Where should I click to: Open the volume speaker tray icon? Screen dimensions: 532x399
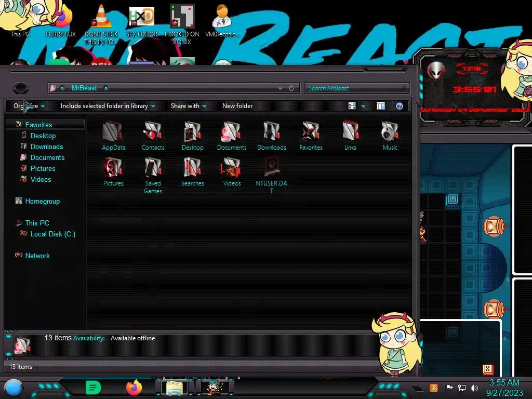click(474, 388)
